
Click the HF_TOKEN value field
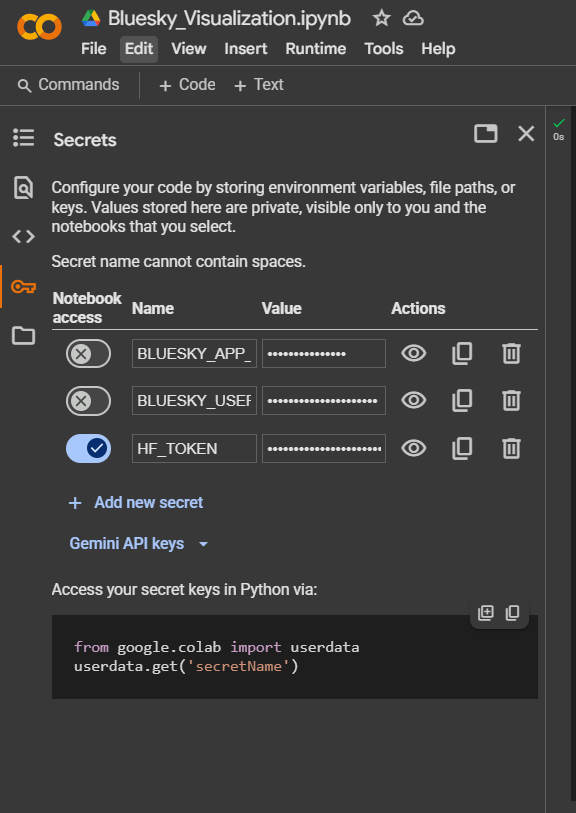click(324, 448)
